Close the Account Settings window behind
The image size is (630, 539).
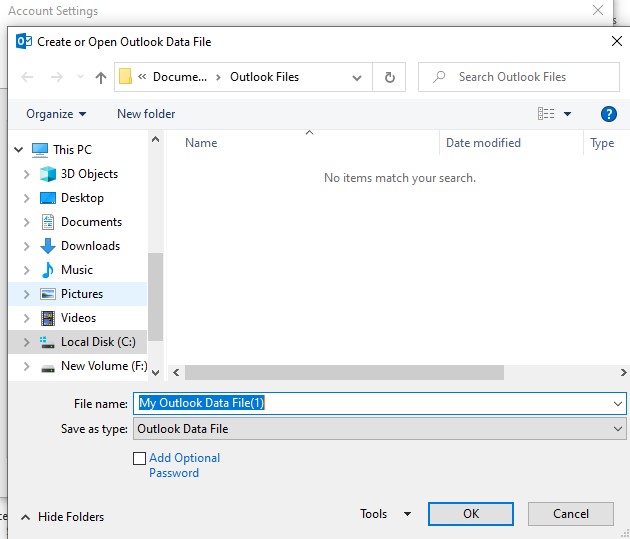(598, 10)
